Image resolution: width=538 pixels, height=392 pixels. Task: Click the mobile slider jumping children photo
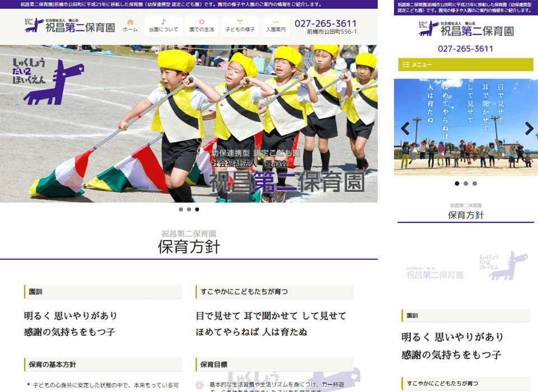click(466, 127)
